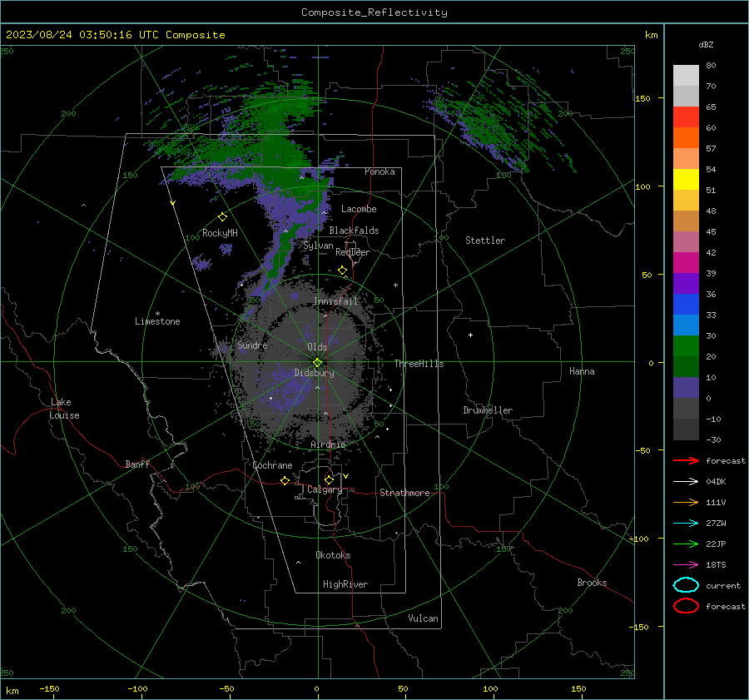Click the RockyMH label

click(220, 233)
